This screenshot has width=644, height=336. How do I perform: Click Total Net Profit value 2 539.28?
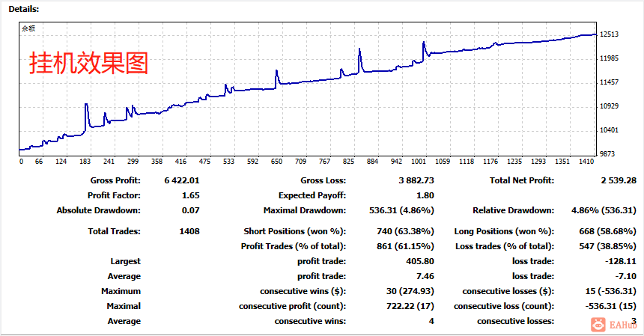click(x=619, y=180)
